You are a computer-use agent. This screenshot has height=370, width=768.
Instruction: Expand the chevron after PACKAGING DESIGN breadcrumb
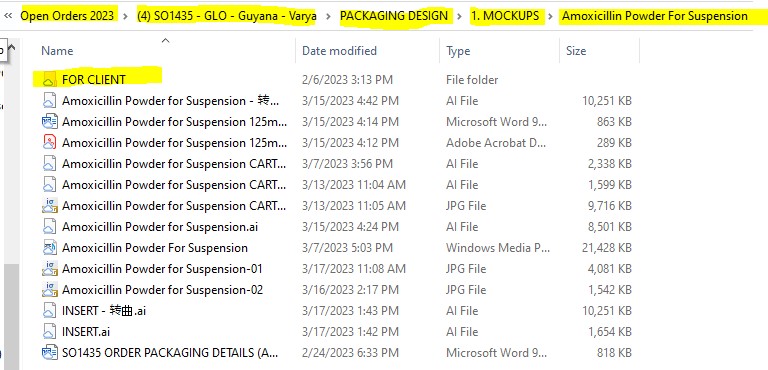pyautogui.click(x=459, y=16)
